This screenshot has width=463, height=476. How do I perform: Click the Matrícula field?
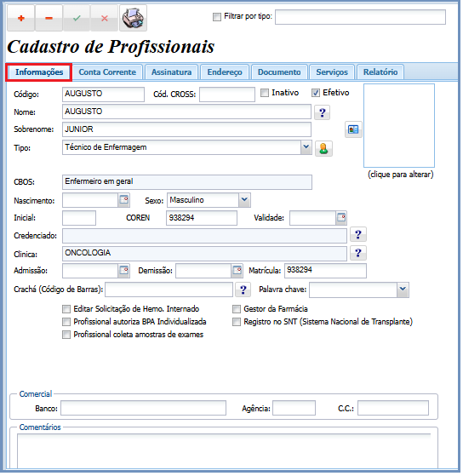[327, 272]
